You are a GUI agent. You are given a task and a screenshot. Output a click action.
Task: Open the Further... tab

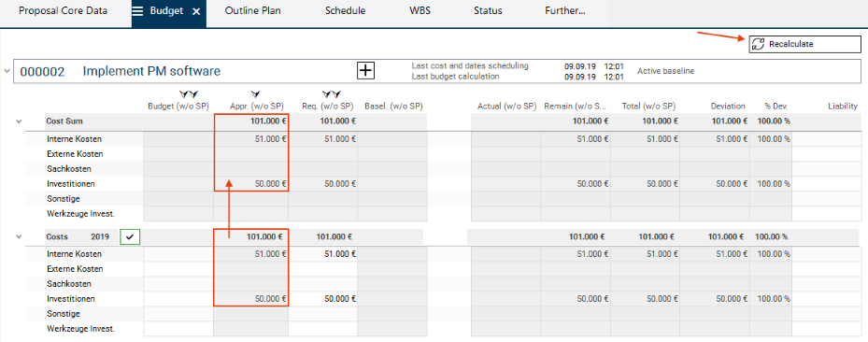(564, 11)
